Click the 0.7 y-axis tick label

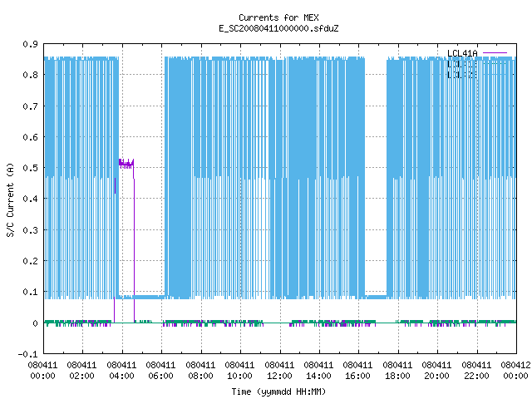[30, 106]
